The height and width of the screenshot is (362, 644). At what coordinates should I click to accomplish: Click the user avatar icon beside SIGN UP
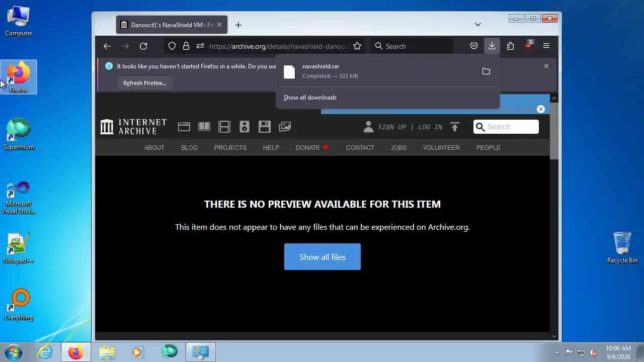368,127
